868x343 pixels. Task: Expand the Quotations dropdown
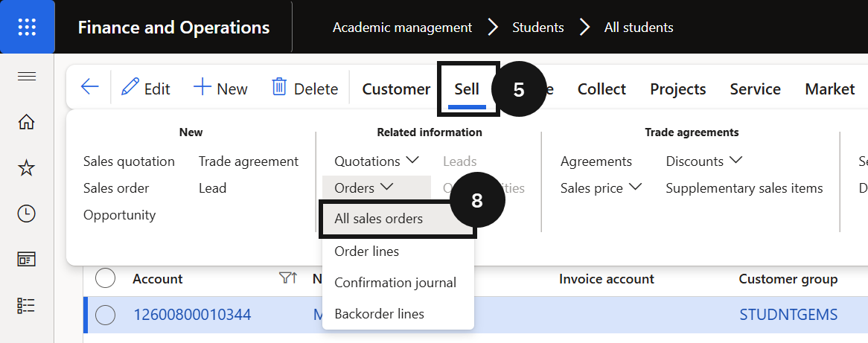pyautogui.click(x=377, y=161)
